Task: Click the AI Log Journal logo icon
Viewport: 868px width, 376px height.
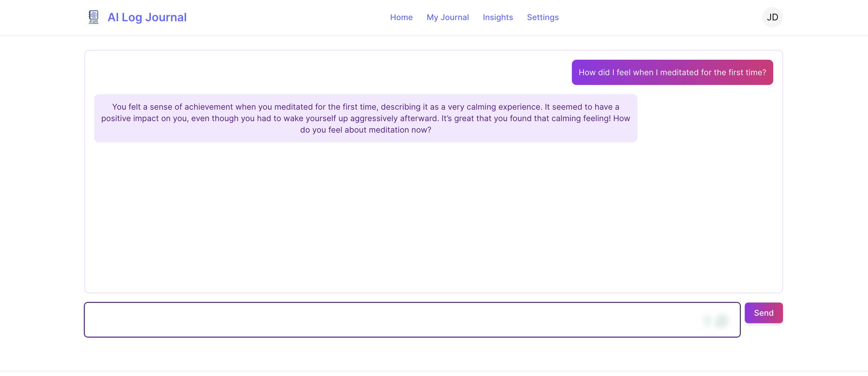Action: point(94,17)
